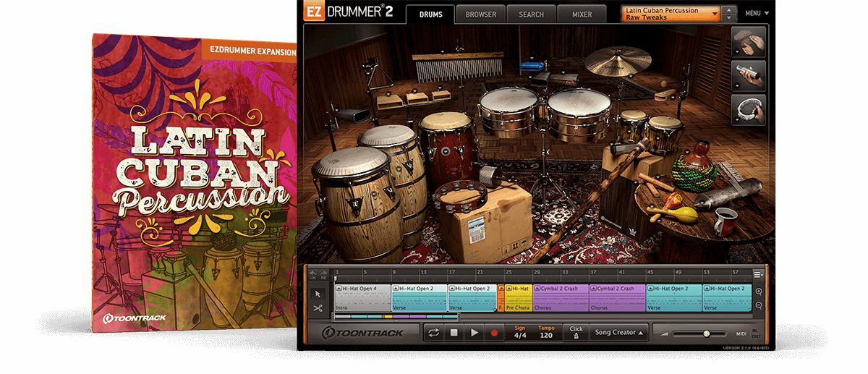Select next preset with up stepper arrow

coord(728,9)
